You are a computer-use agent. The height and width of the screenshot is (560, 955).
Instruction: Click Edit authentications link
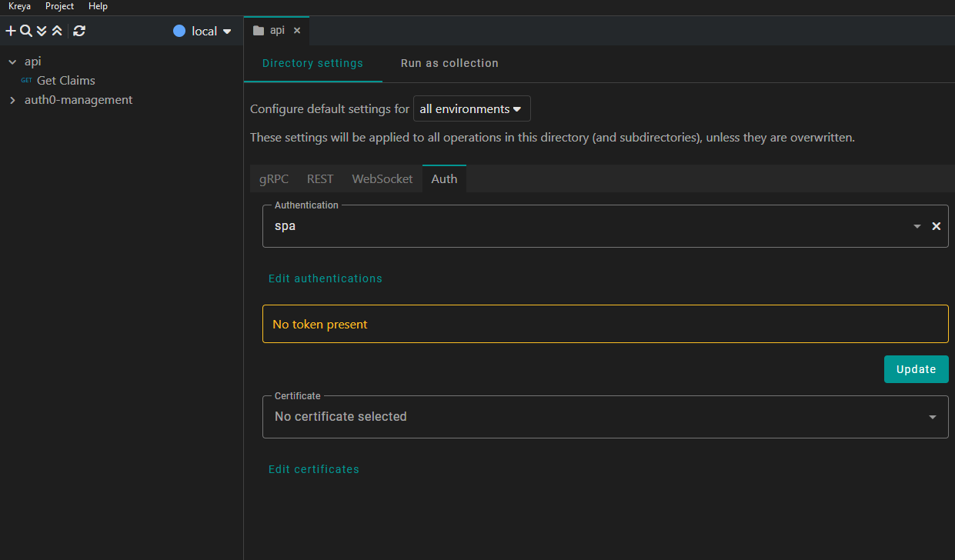coord(325,278)
